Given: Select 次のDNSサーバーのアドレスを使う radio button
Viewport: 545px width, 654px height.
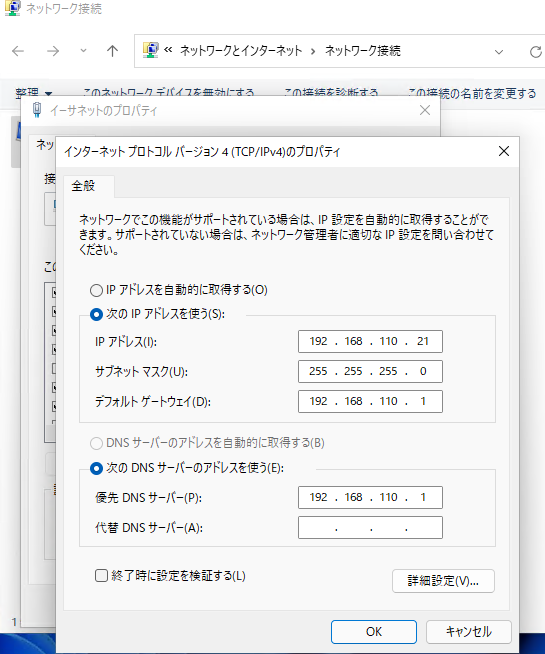Looking at the screenshot, I should (x=96, y=469).
